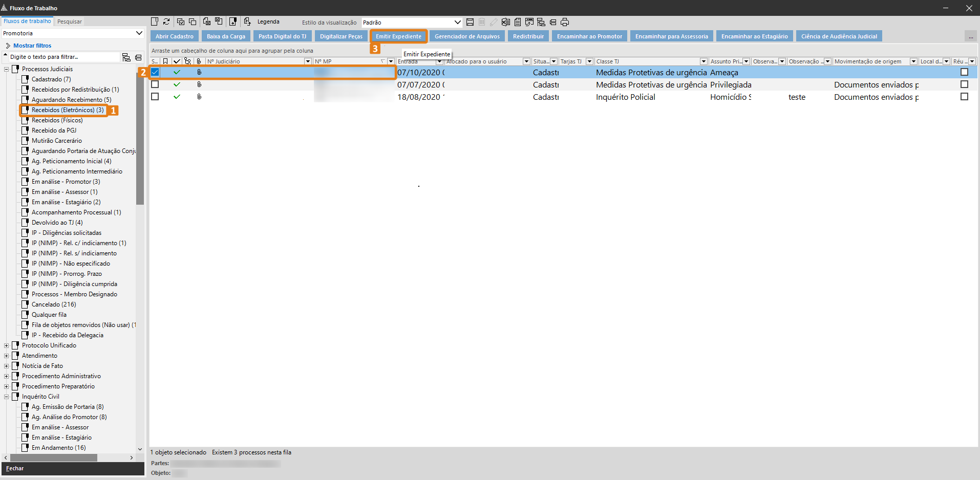The height and width of the screenshot is (480, 980).
Task: Save the current visualization style
Action: [x=470, y=22]
